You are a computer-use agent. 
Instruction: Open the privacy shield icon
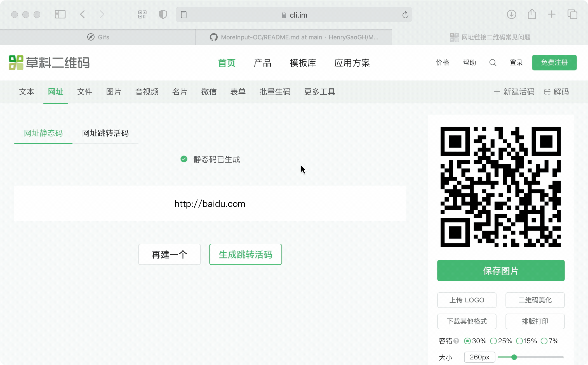[x=163, y=14]
